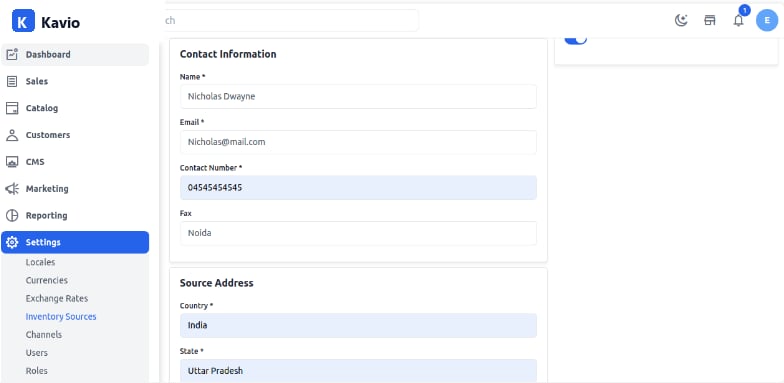Click the Source Address heading
This screenshot has height=383, width=784.
pos(216,283)
